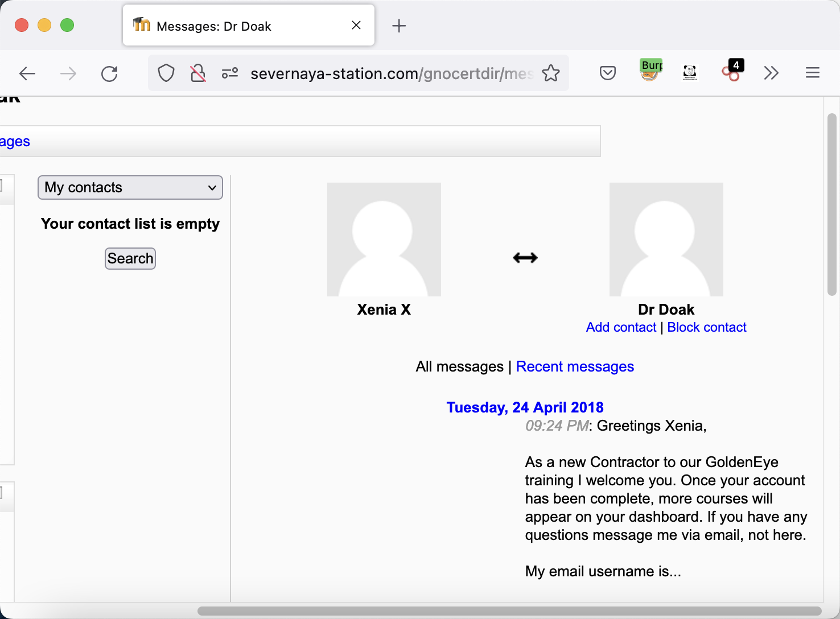Expand the My contacts dropdown

coord(130,188)
